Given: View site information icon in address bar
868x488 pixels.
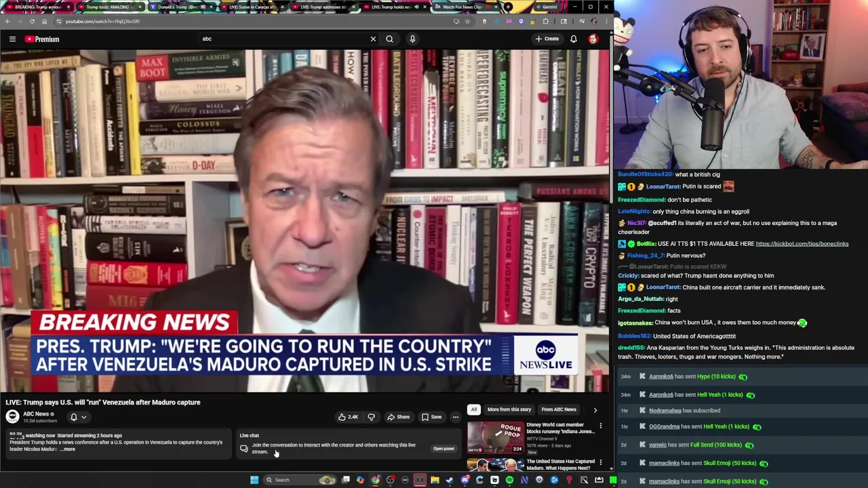Looking at the screenshot, I should 58,21.
